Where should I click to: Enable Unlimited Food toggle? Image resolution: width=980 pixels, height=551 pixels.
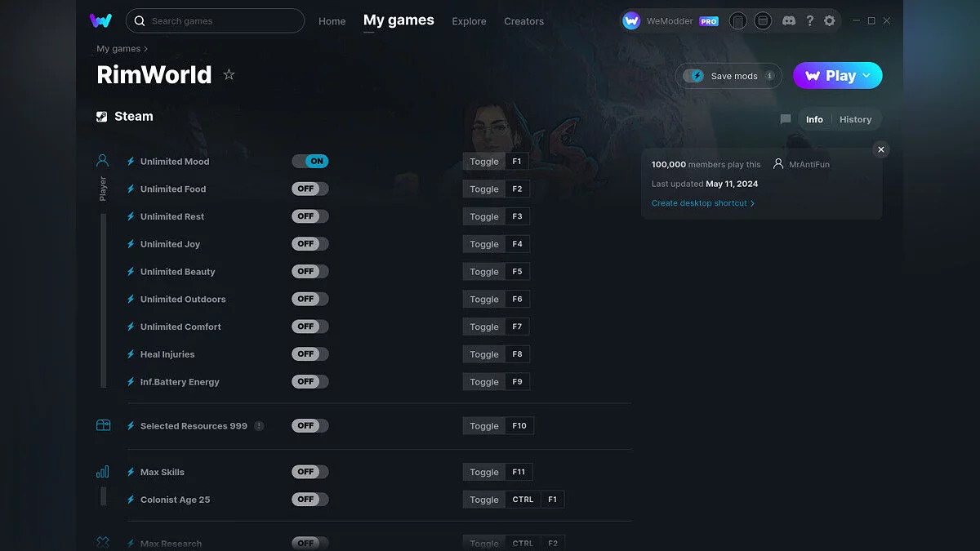pyautogui.click(x=310, y=189)
